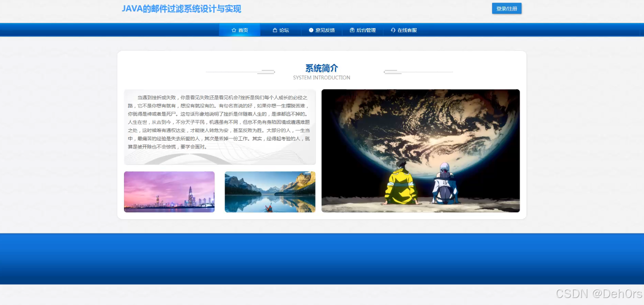This screenshot has height=305, width=644.
Task: Click the site title JAVA的邮件过滤系统设计与实现
Action: click(x=182, y=9)
